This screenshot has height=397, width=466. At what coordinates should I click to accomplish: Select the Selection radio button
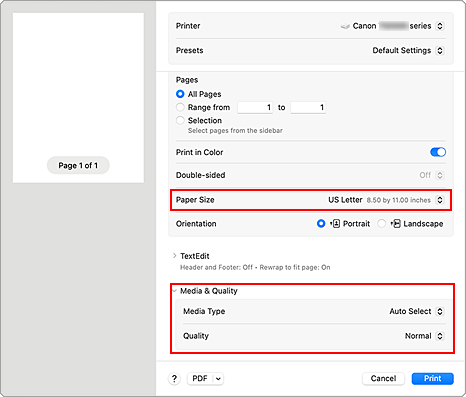click(180, 120)
